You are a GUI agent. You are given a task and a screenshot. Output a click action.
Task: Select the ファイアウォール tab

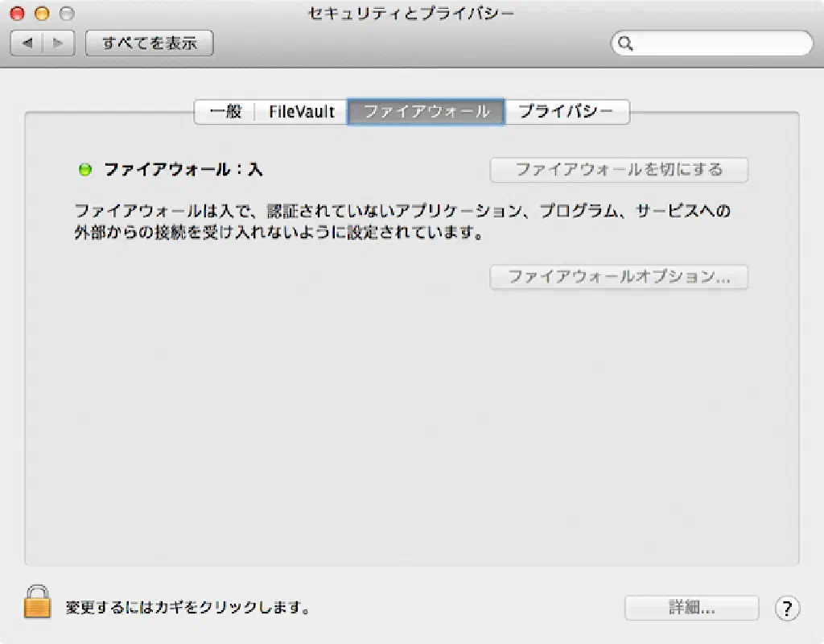click(x=426, y=112)
